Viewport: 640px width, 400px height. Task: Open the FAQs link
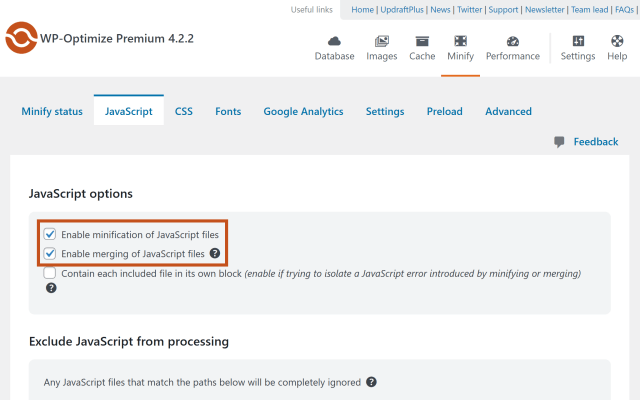624,10
